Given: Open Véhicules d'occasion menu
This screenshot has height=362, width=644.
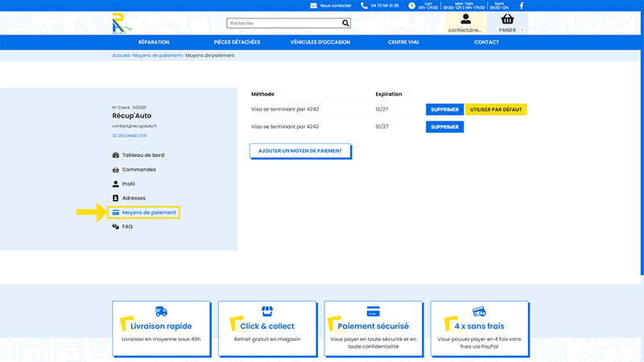Looking at the screenshot, I should click(x=320, y=43).
